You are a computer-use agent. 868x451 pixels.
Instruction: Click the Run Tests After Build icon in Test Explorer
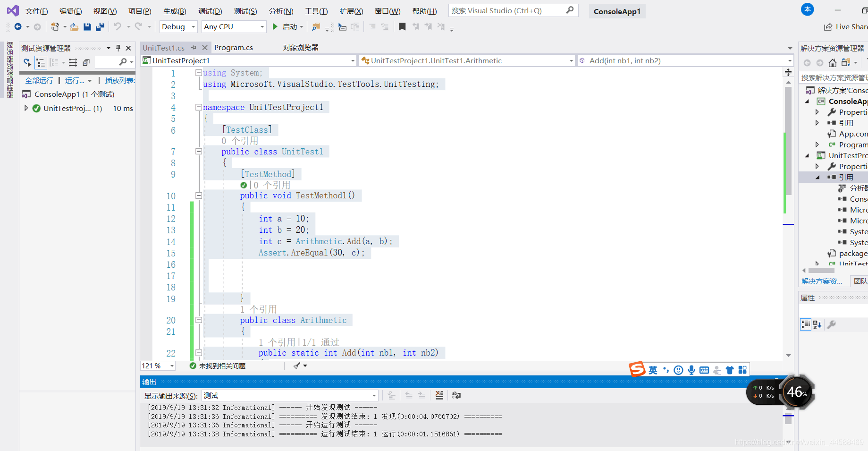[27, 62]
